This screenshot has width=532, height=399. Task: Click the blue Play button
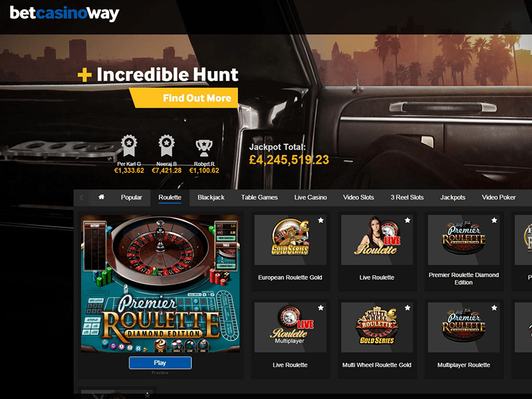click(160, 362)
